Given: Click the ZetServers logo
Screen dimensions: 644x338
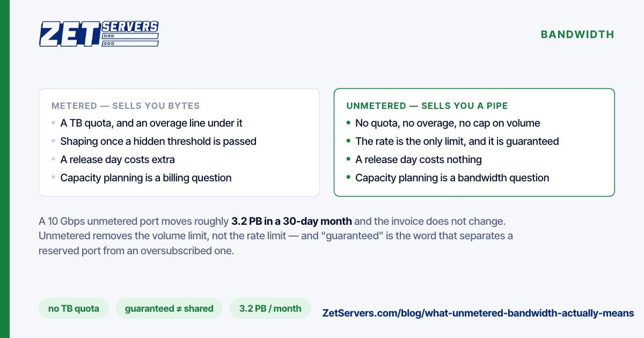Looking at the screenshot, I should 99,34.
